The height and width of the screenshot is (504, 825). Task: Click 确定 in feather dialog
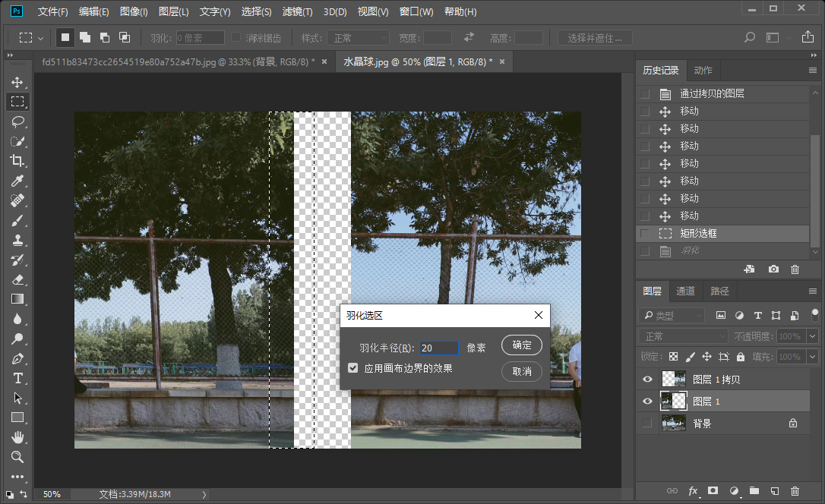[522, 345]
